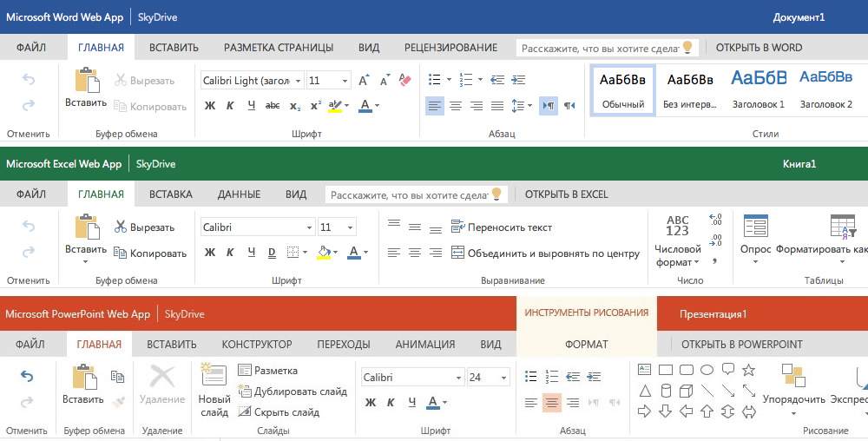Decrease decimal places in Excel
This screenshot has width=868, height=441.
(715, 240)
